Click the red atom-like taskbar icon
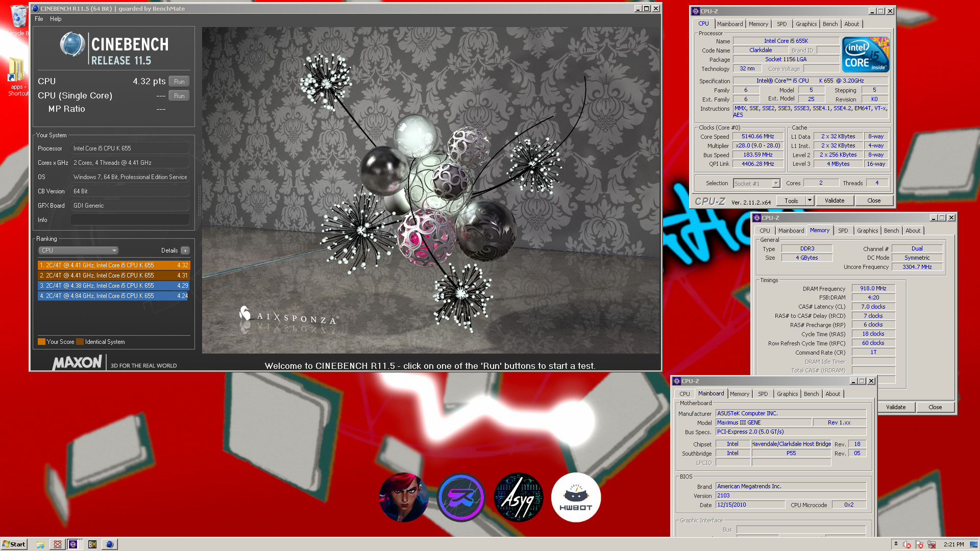The image size is (980, 551). click(x=58, y=544)
